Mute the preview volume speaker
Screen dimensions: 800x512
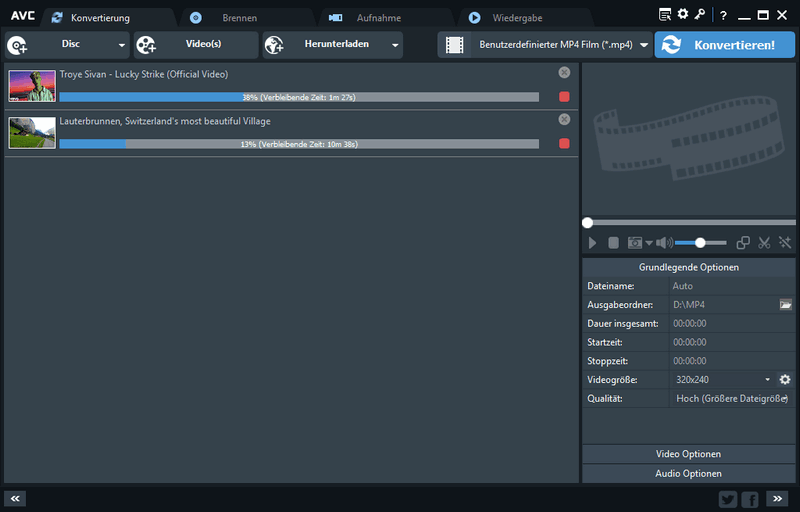point(664,243)
